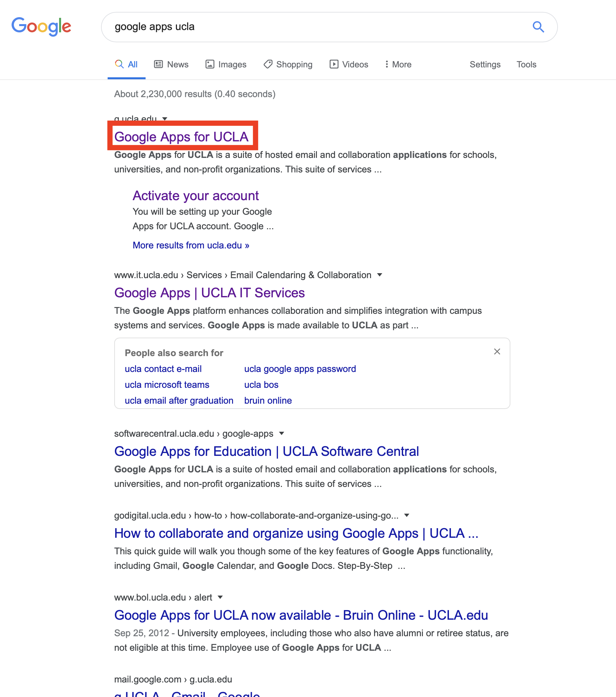Search for 'ucla bos'

261,385
